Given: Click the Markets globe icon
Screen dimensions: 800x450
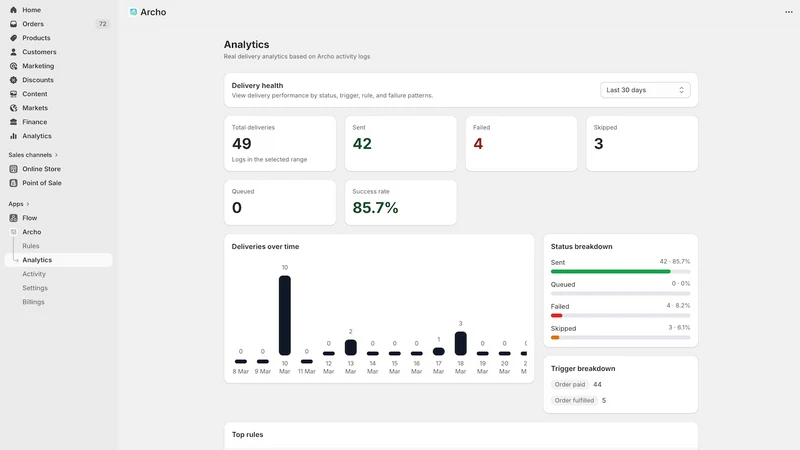Looking at the screenshot, I should point(13,108).
